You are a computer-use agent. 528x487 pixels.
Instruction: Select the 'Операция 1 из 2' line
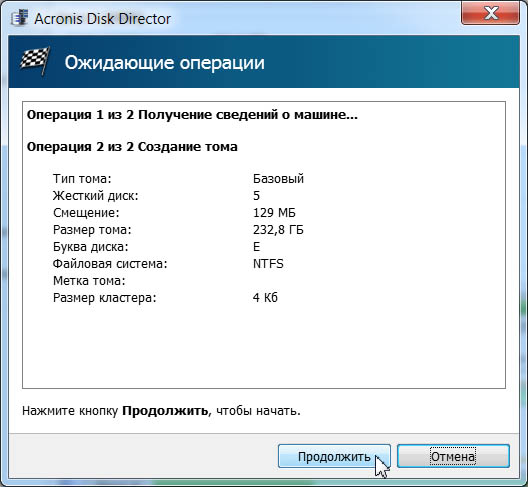[x=192, y=115]
